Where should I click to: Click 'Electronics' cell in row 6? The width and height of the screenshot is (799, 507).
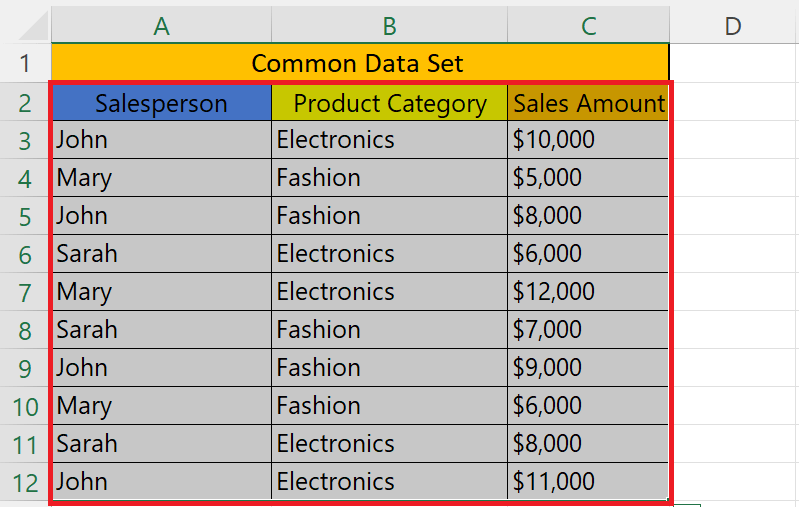click(389, 254)
